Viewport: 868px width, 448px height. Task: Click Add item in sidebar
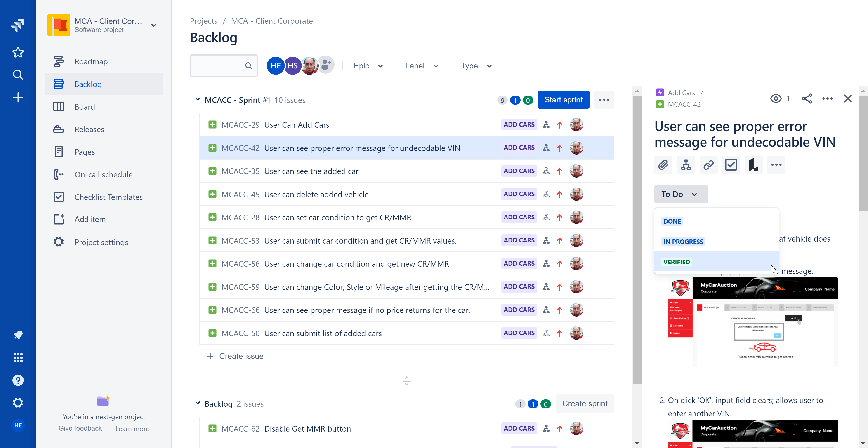(x=104, y=220)
